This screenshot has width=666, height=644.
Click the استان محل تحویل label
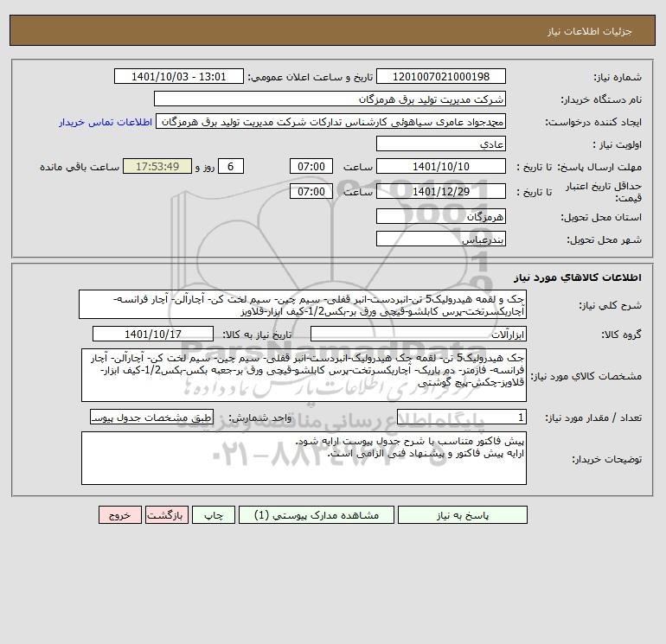[x=601, y=217]
